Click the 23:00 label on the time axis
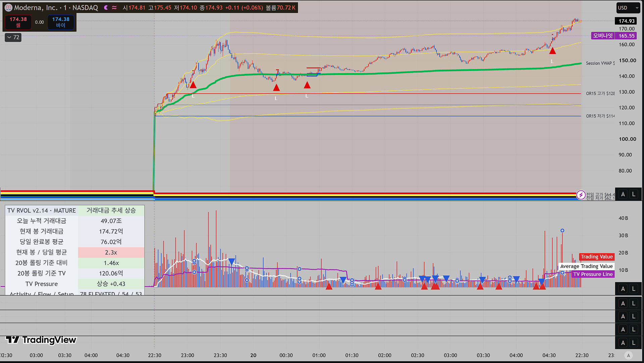The width and height of the screenshot is (644, 363). (x=187, y=355)
